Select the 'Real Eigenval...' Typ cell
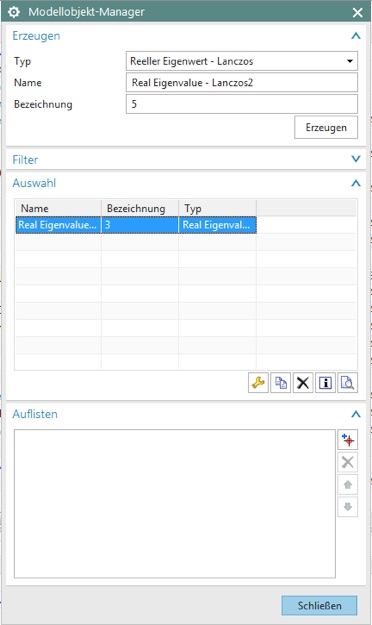The image size is (372, 625). (217, 225)
